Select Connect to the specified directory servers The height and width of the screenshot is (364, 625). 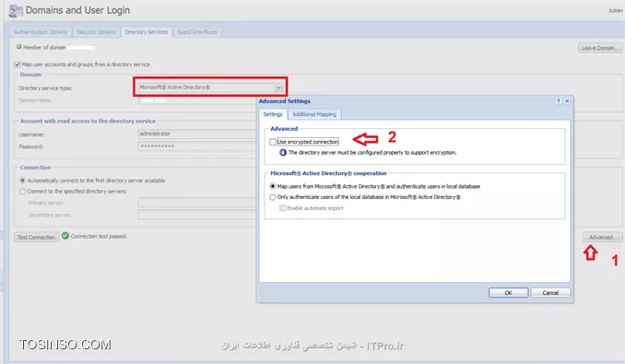point(23,191)
